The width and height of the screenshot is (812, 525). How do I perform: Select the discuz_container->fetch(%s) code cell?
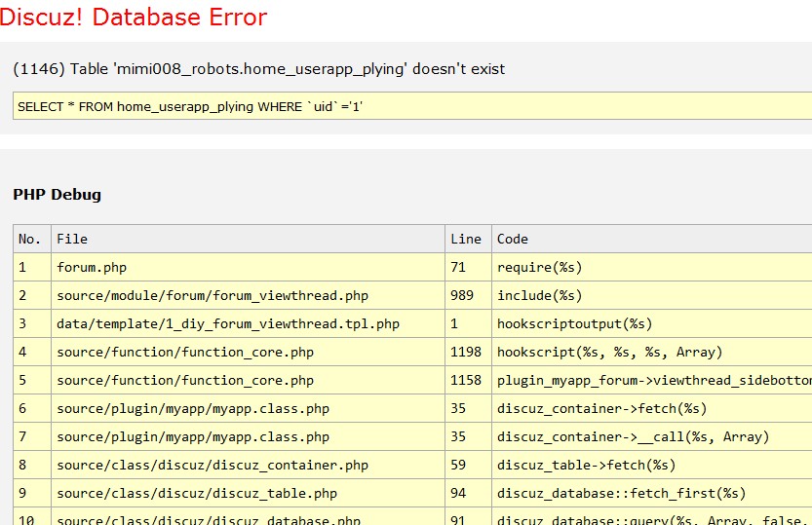(652, 408)
